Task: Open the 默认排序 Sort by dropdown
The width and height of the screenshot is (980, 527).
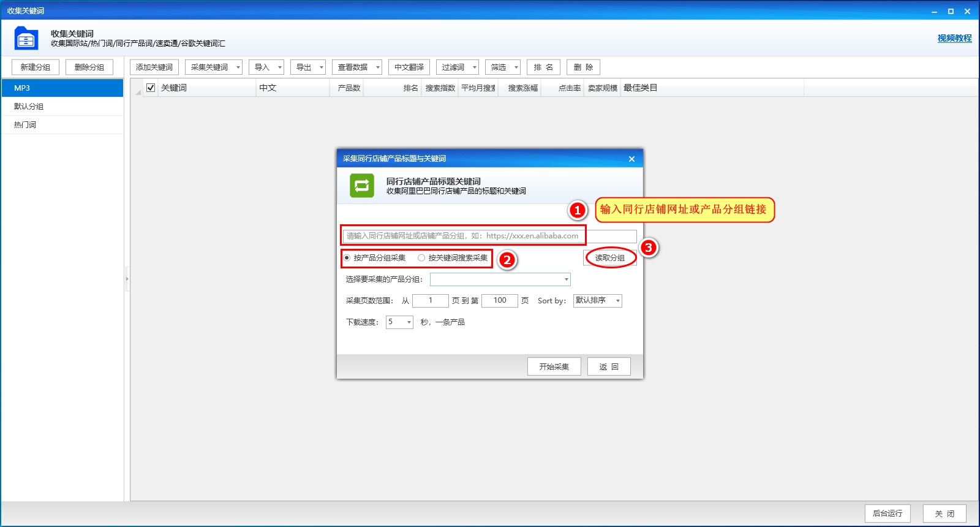Action: click(x=598, y=300)
